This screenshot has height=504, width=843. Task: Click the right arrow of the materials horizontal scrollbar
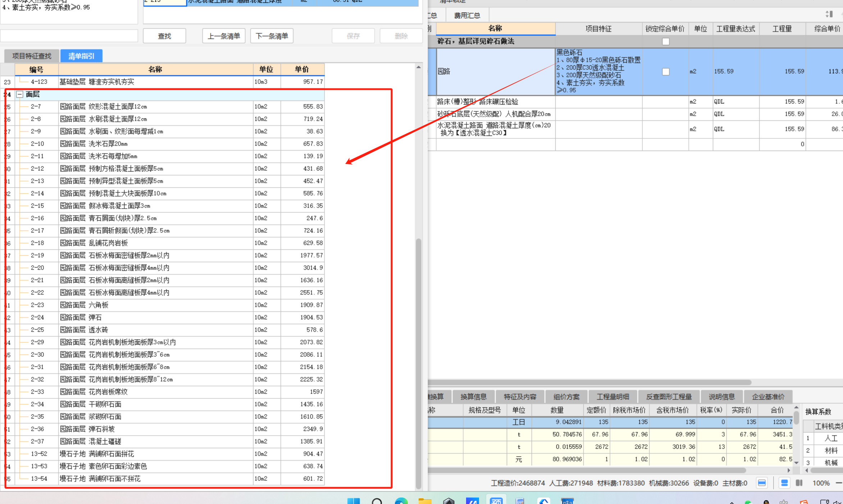click(x=789, y=470)
